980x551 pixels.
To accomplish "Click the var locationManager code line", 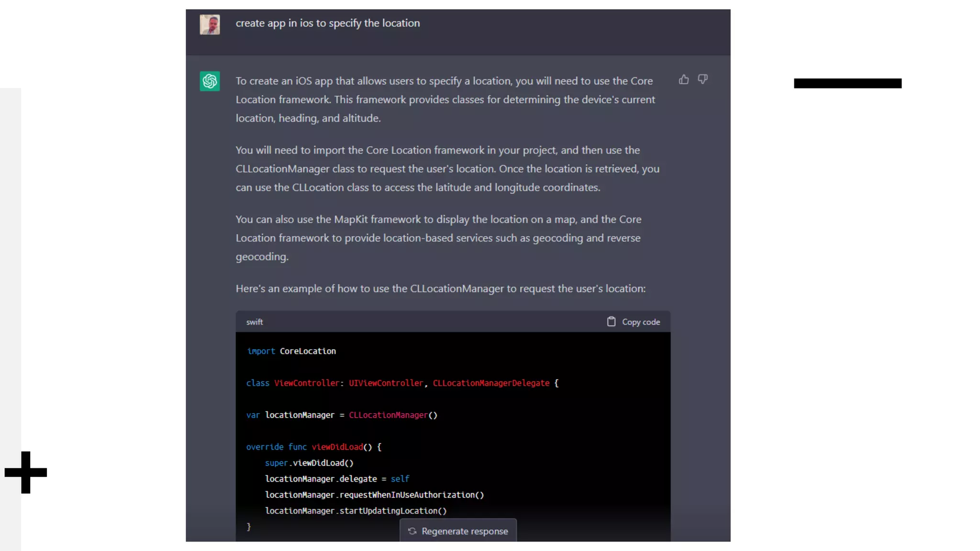I will point(342,415).
